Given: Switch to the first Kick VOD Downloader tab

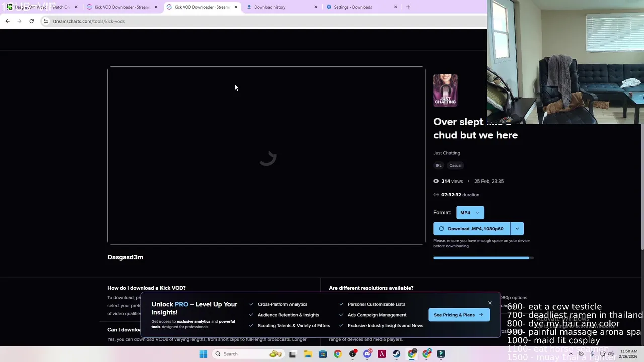Looking at the screenshot, I should click(x=122, y=7).
